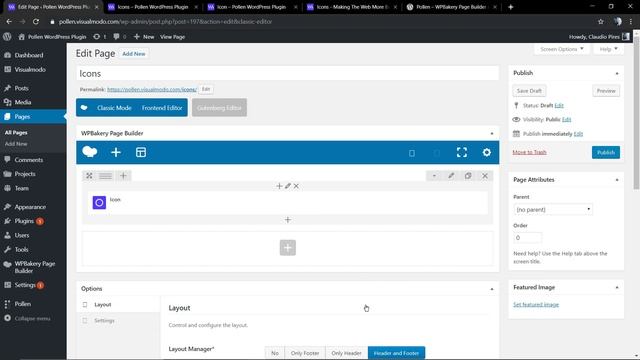Image resolution: width=640 pixels, height=360 pixels.
Task: Click the blue Publish button
Action: click(x=606, y=152)
